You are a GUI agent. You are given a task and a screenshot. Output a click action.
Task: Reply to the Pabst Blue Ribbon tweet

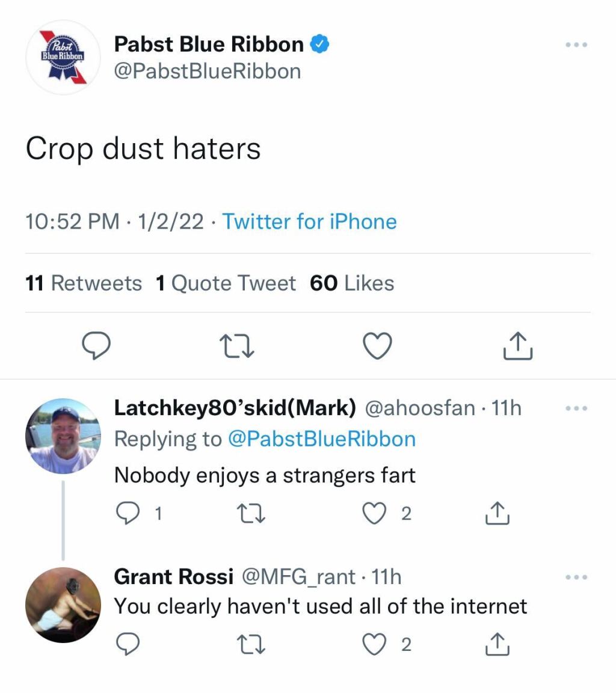click(95, 346)
